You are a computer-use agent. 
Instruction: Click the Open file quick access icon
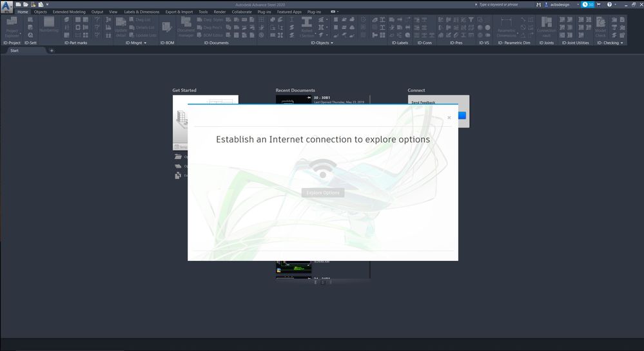(26, 5)
